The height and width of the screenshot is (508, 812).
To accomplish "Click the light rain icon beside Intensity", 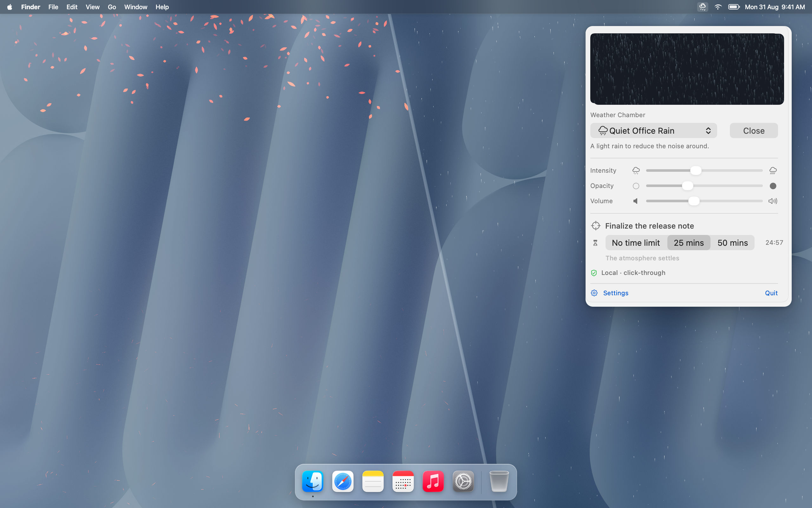I will pos(636,171).
